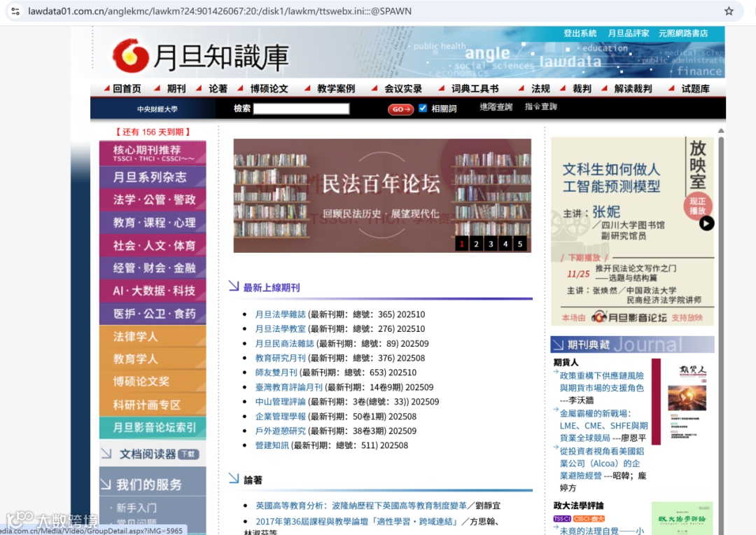Open site information icon in address bar
The height and width of the screenshot is (535, 756).
pos(15,11)
